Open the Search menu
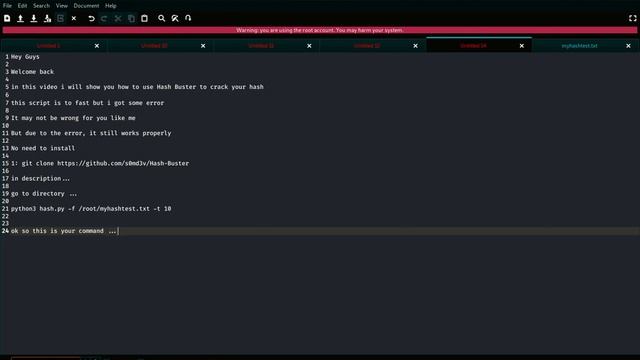This screenshot has height=360, width=640. coord(41,6)
